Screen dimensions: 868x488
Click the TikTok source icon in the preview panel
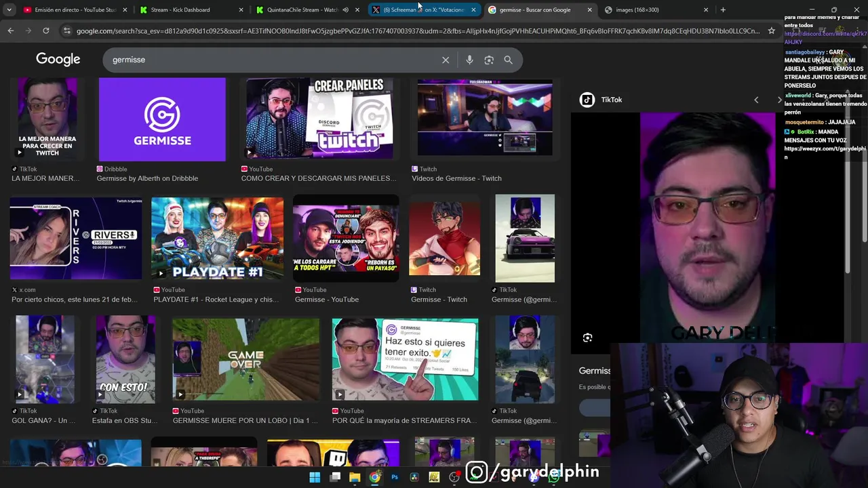(587, 100)
